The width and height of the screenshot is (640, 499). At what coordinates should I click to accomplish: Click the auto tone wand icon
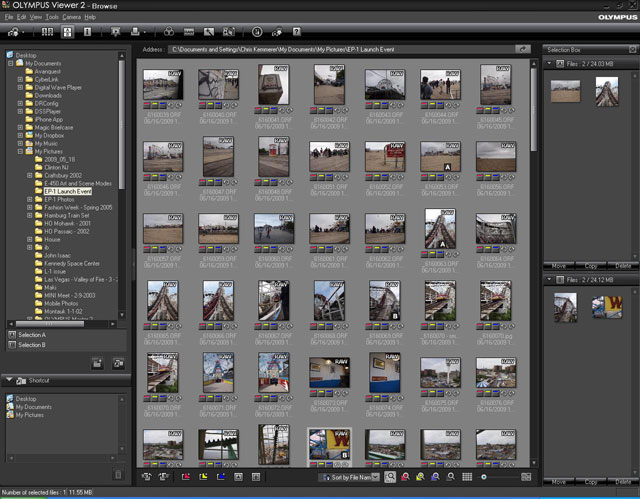tap(209, 32)
